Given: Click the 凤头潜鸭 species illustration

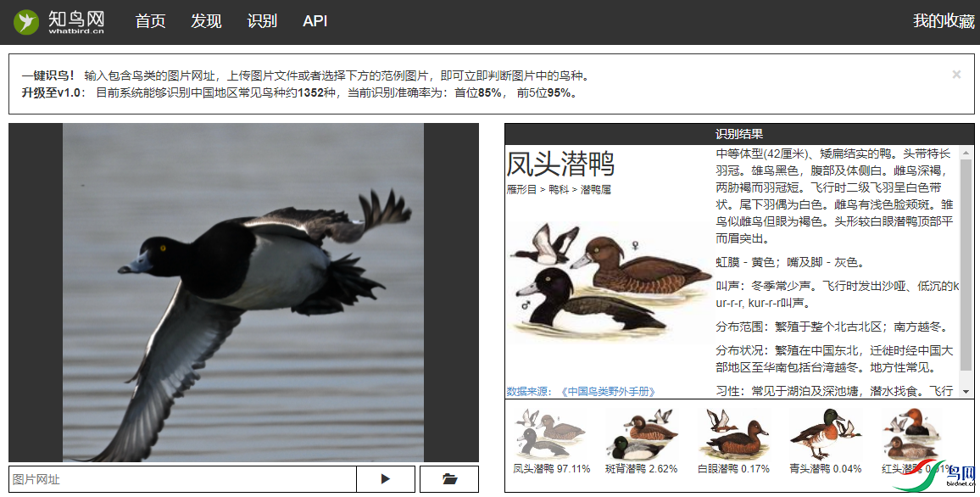Looking at the screenshot, I should 609,280.
